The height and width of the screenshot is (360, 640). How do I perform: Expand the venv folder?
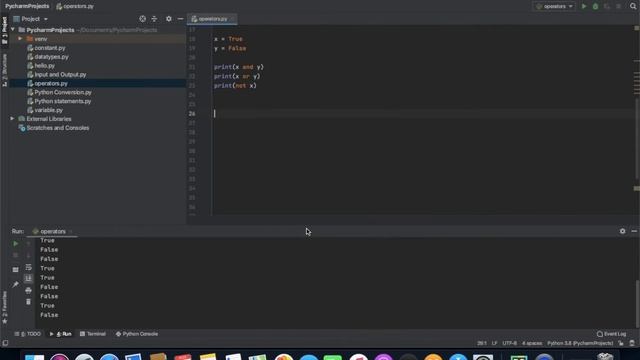20,39
